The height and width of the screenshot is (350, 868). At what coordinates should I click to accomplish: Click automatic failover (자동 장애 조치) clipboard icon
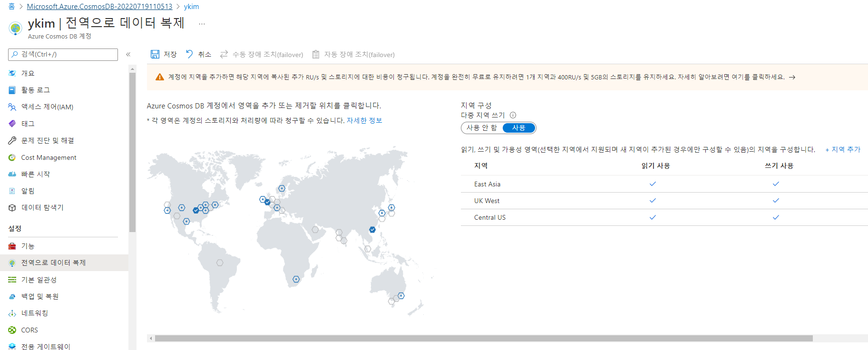pyautogui.click(x=316, y=54)
